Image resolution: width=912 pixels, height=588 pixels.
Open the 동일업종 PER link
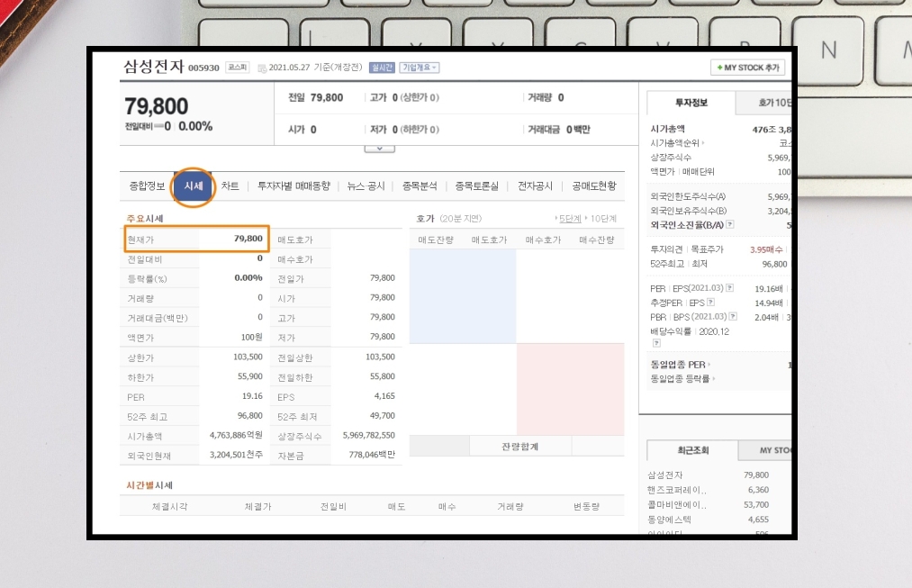coord(680,365)
